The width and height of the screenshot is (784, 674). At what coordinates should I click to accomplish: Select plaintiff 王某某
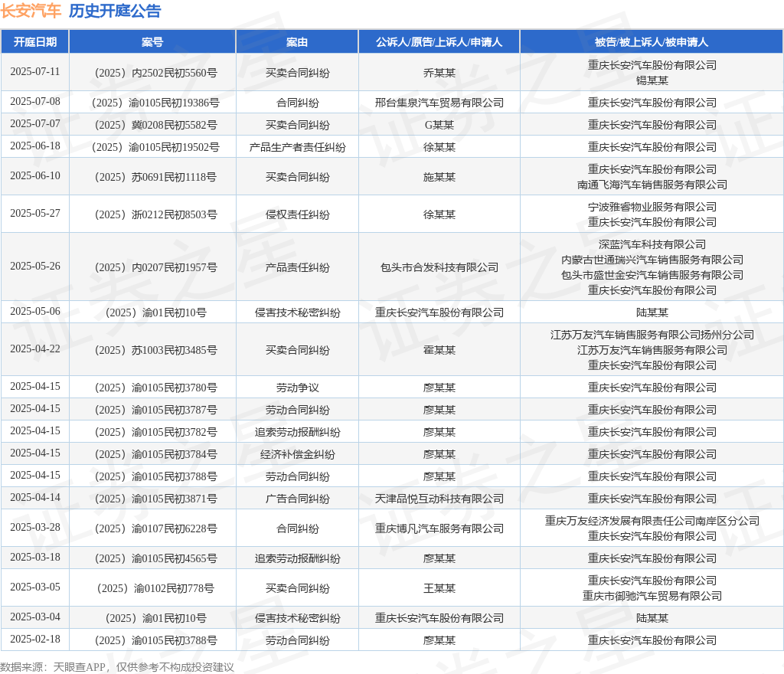439,588
